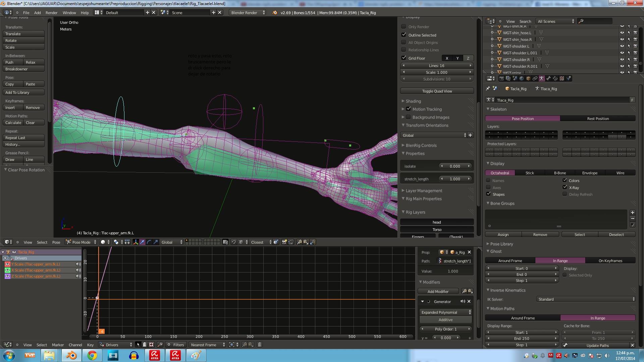Open the World properties globe icon
The image size is (644, 362).
[x=522, y=78]
